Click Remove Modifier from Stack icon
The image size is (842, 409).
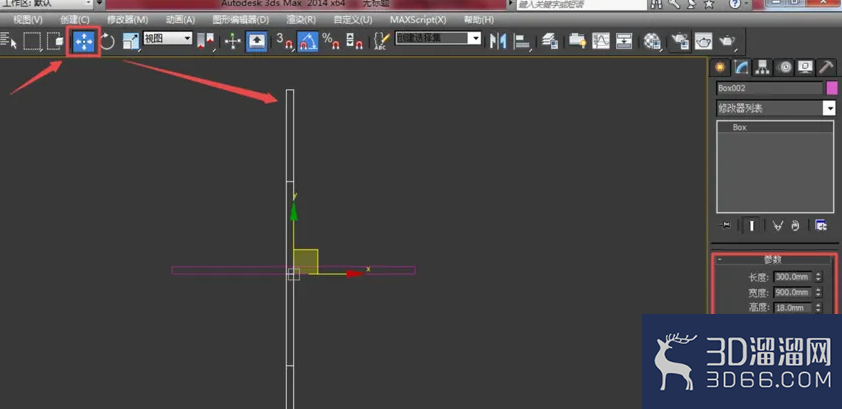(795, 226)
